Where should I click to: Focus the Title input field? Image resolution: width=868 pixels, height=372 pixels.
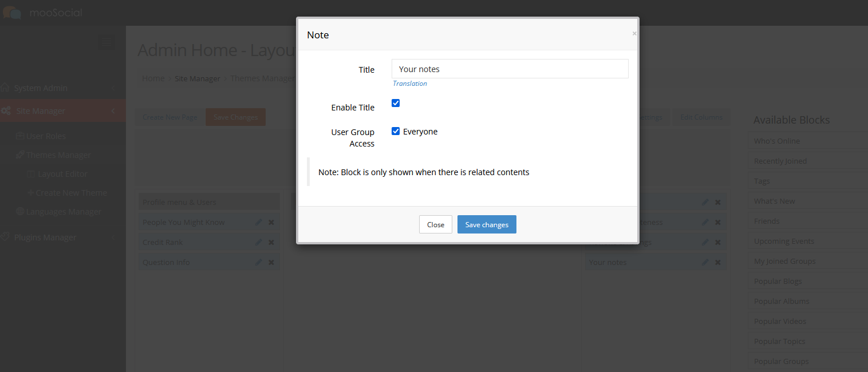pyautogui.click(x=510, y=69)
